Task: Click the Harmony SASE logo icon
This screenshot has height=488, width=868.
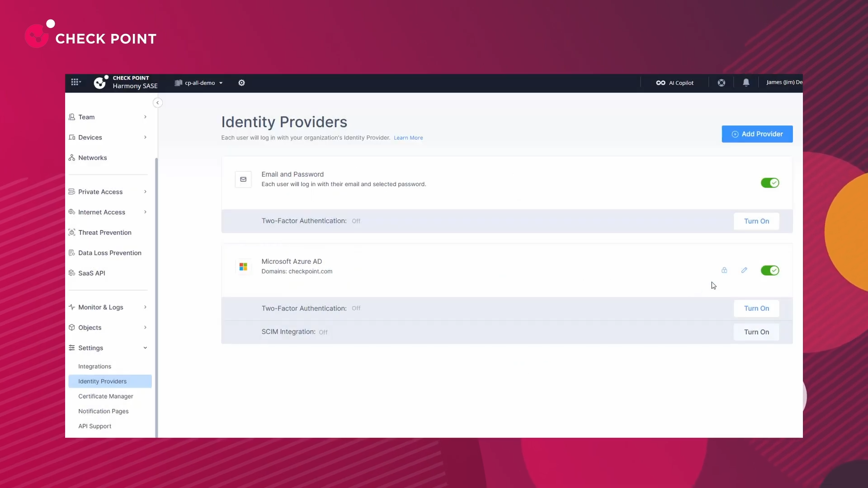Action: [101, 82]
